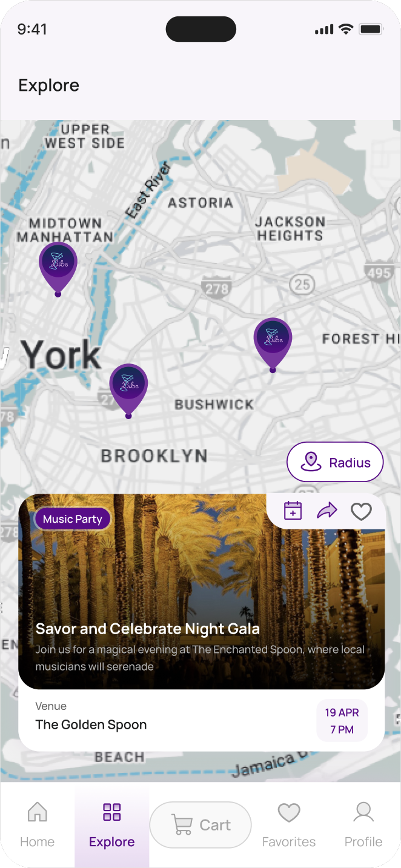Toggle the heart favorite on the event card
The height and width of the screenshot is (868, 401).
(362, 511)
